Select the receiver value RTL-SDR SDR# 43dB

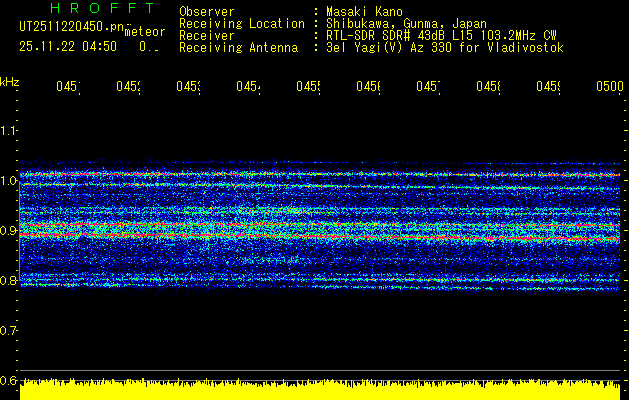[388, 36]
